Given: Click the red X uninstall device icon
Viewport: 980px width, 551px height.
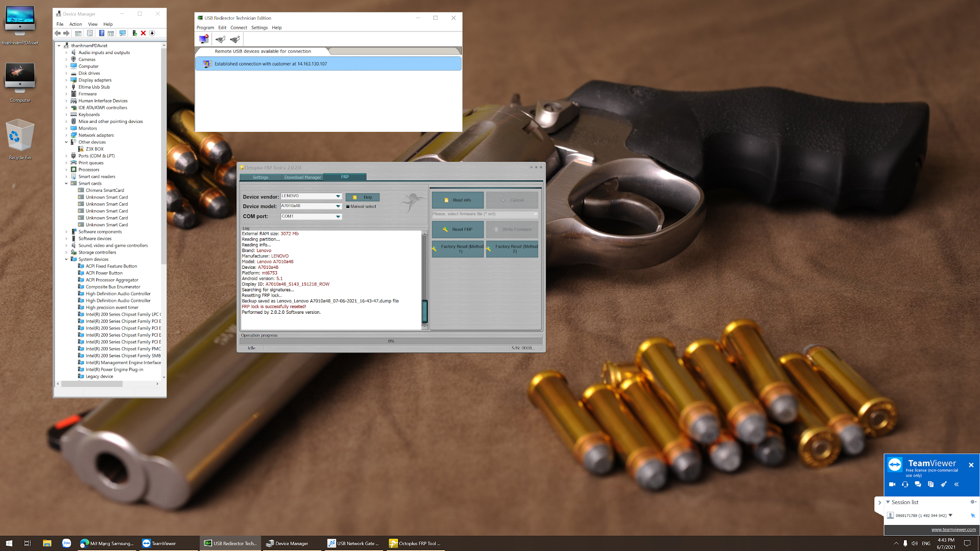Looking at the screenshot, I should (143, 33).
